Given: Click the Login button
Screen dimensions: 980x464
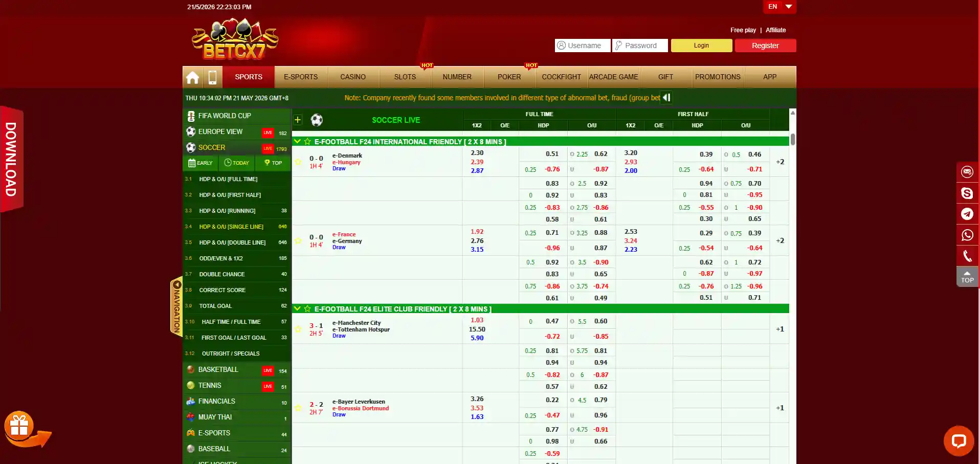Looking at the screenshot, I should 701,46.
